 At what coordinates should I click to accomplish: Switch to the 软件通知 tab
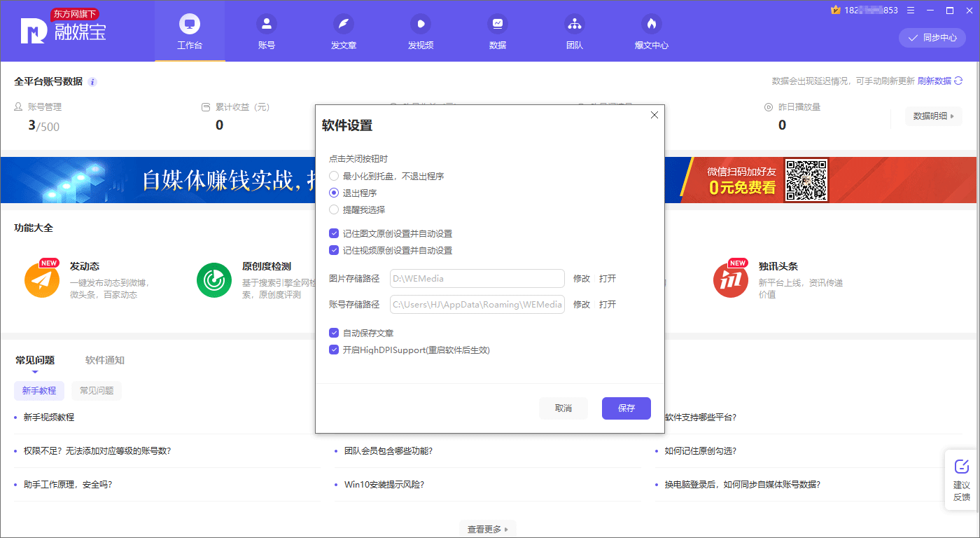tap(104, 359)
